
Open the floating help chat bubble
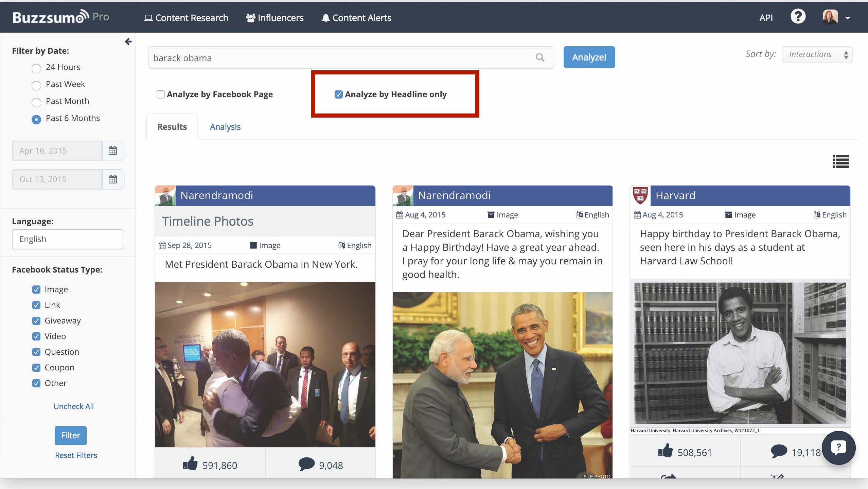[838, 448]
